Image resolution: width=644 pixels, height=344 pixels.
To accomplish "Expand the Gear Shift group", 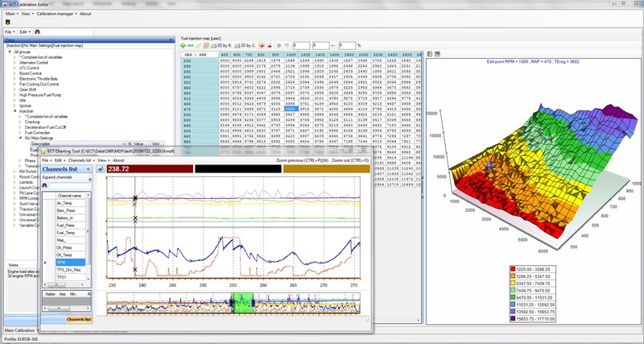I will (14, 89).
